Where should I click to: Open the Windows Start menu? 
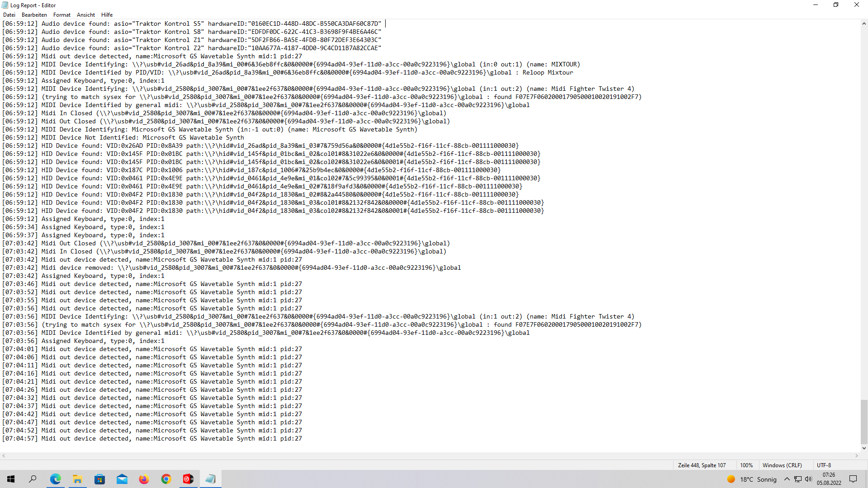(11, 479)
